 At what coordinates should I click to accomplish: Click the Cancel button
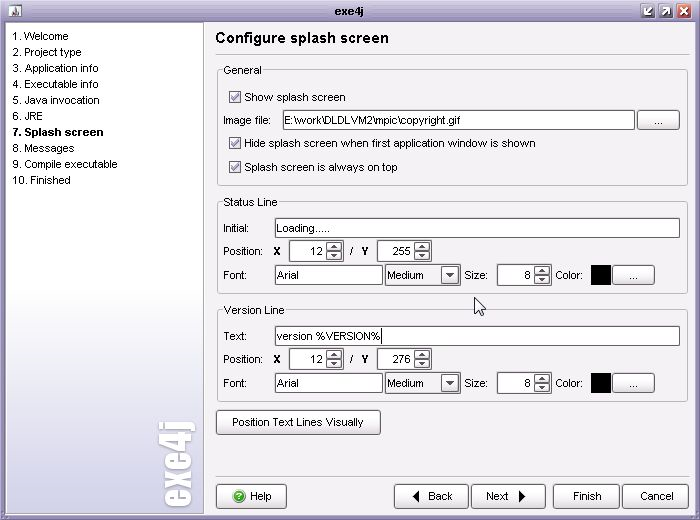click(x=656, y=496)
